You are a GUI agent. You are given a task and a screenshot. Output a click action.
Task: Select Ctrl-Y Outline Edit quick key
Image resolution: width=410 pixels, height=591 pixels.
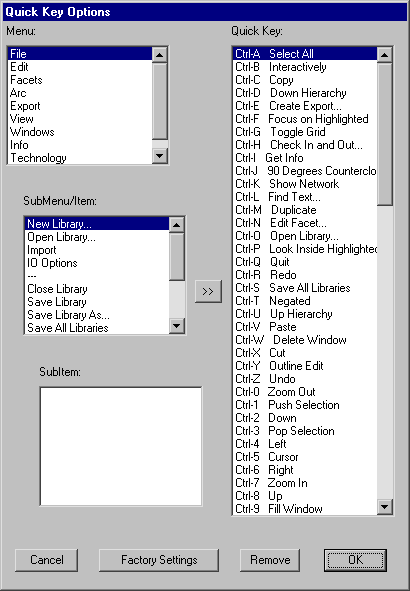pos(305,366)
